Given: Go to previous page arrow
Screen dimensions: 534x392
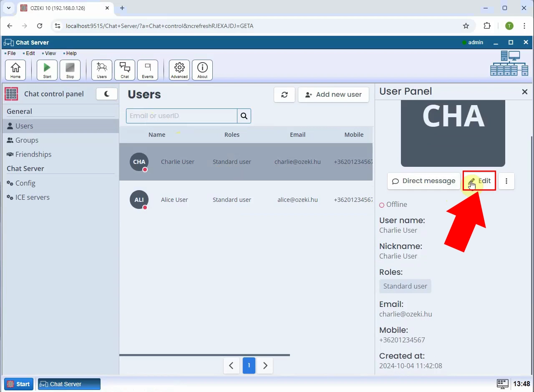Looking at the screenshot, I should 231,366.
